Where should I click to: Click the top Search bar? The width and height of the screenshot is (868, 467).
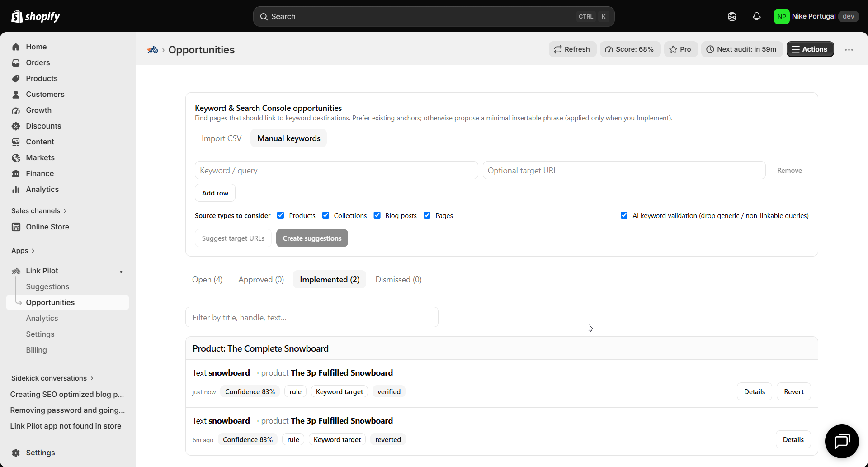click(x=434, y=17)
